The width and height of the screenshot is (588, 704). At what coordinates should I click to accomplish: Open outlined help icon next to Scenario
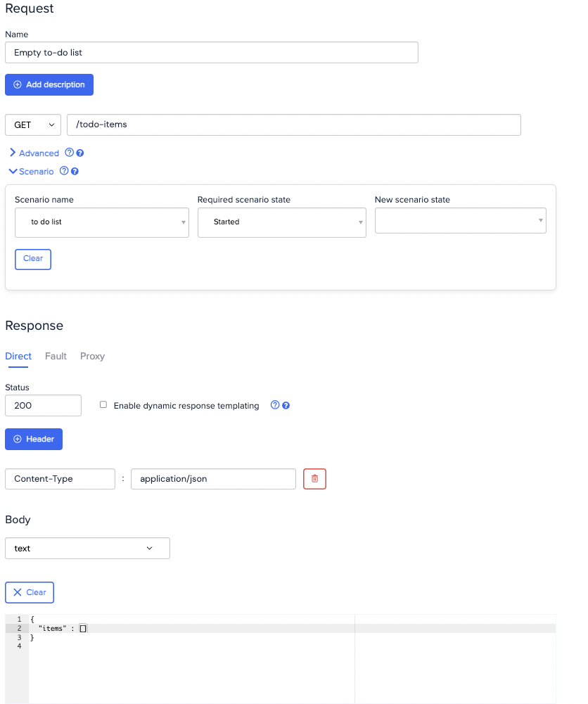[64, 171]
